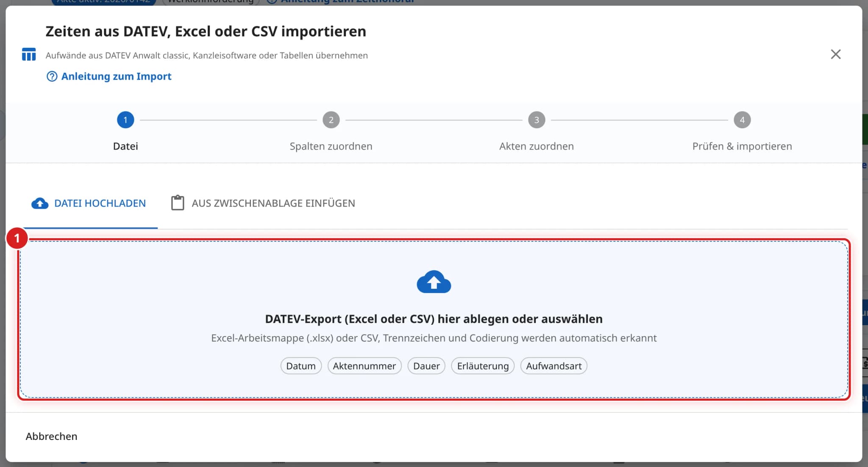Click the Aufwandsart column chip

[x=554, y=366]
